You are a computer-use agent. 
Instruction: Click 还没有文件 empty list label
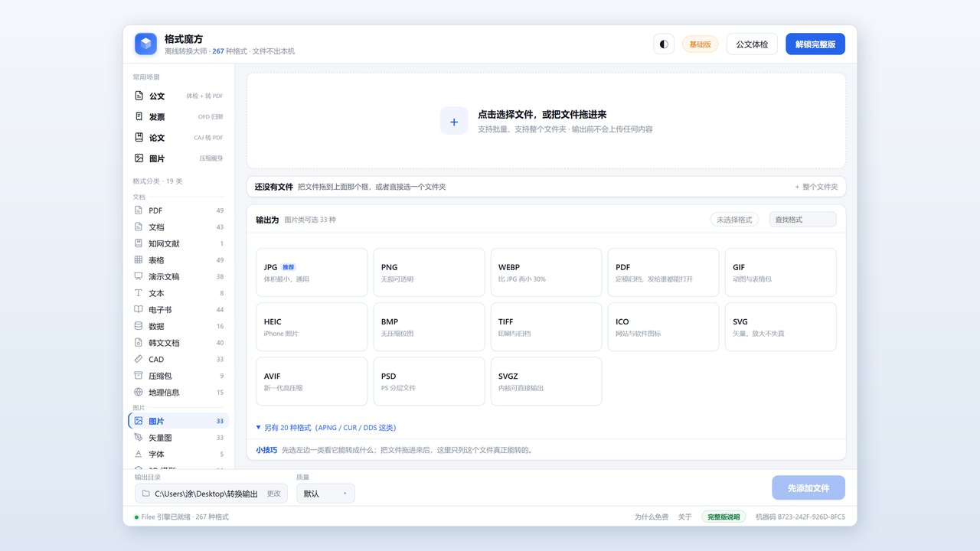click(274, 187)
